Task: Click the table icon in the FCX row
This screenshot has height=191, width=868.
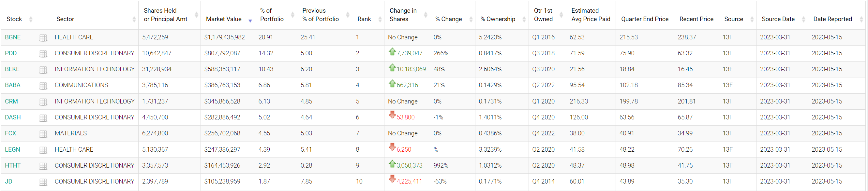Action: (43, 134)
